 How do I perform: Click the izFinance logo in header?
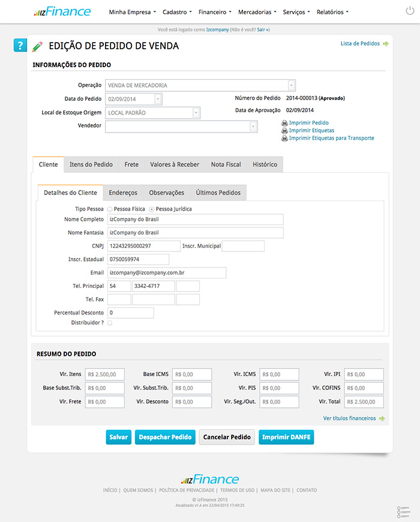click(62, 11)
